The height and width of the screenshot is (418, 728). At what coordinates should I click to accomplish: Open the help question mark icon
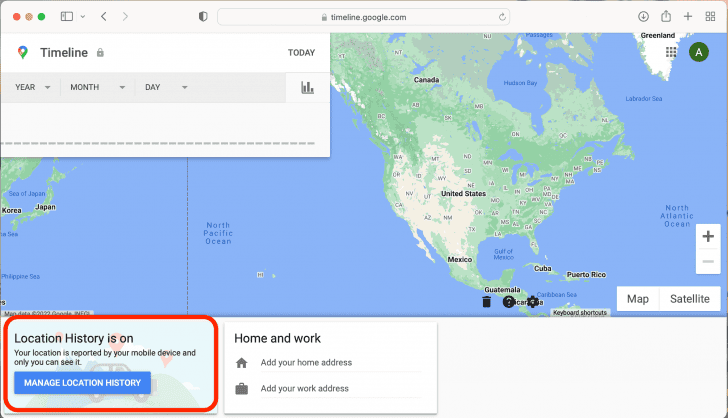[x=509, y=301]
